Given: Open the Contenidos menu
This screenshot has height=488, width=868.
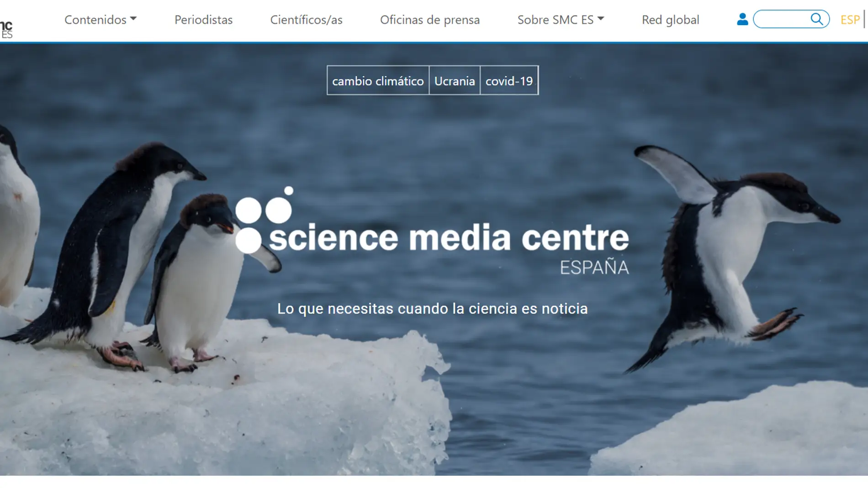Looking at the screenshot, I should (101, 20).
